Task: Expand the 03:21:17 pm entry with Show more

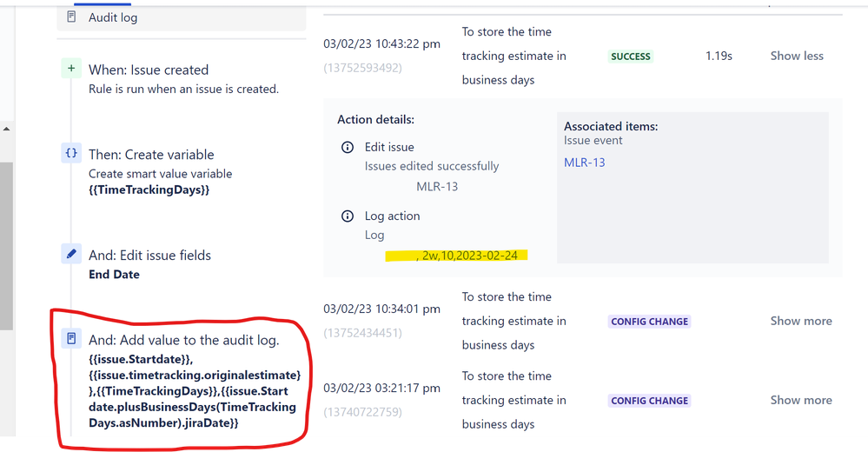Action: pyautogui.click(x=801, y=400)
